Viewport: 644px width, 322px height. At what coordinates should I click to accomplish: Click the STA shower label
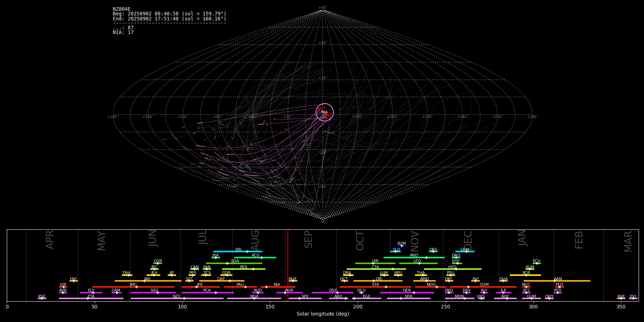[375, 285]
